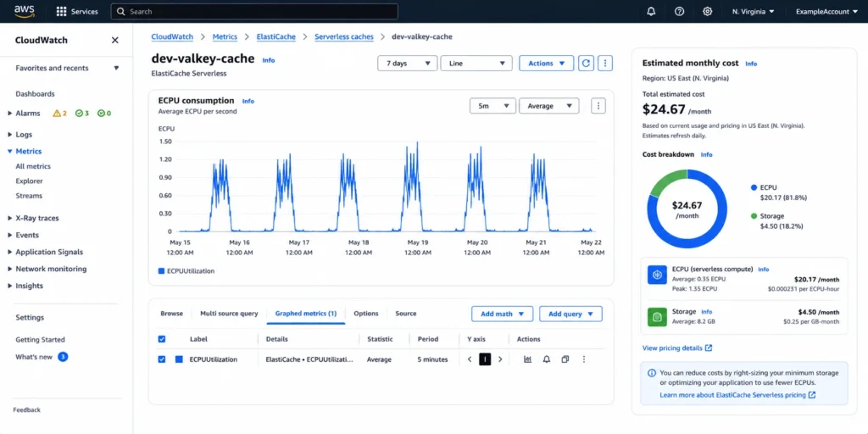Screen dimensions: 868x434
Task: Move ECPUUtilization to right Y axis arrow
Action: tap(500, 359)
